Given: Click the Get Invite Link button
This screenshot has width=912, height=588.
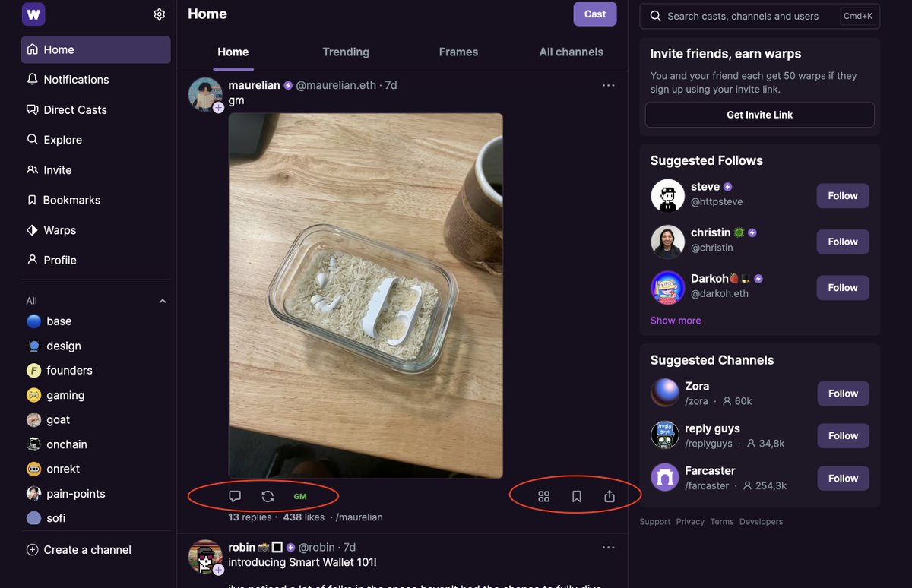Looking at the screenshot, I should tap(760, 115).
